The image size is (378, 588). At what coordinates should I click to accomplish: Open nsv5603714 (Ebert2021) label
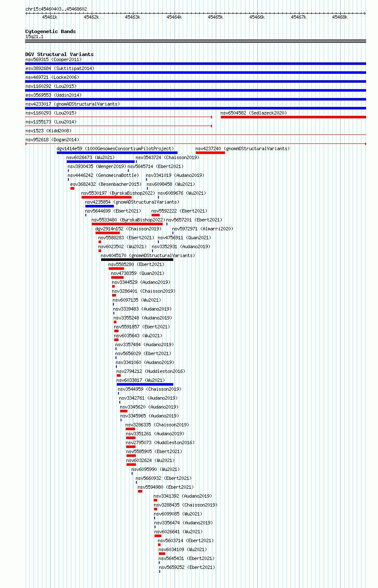point(186,541)
